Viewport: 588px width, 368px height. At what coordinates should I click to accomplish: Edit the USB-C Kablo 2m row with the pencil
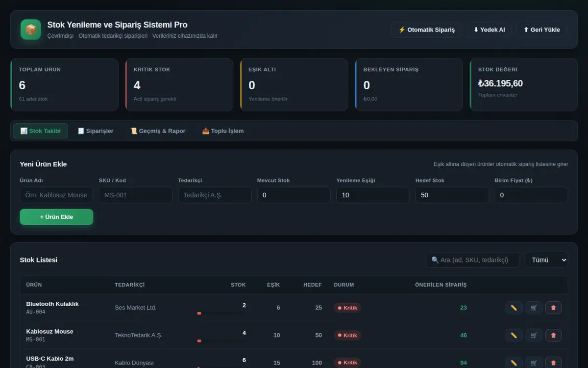coord(514,363)
